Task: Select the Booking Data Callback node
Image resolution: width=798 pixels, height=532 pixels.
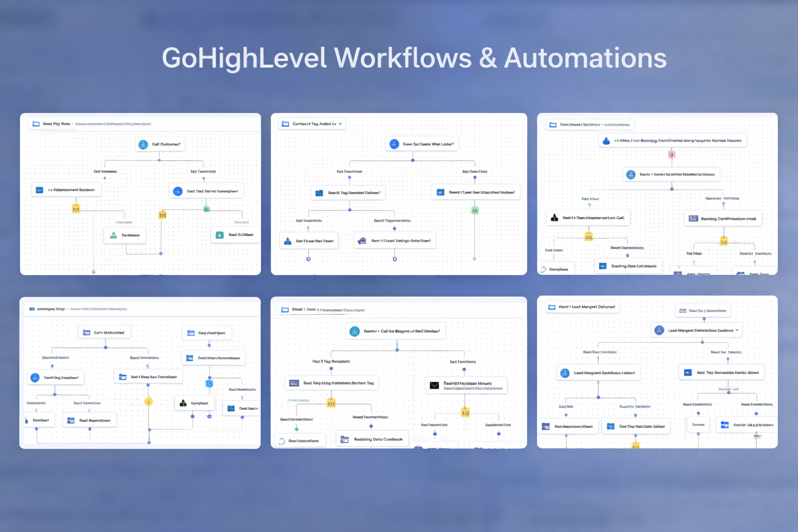Action: point(372,440)
